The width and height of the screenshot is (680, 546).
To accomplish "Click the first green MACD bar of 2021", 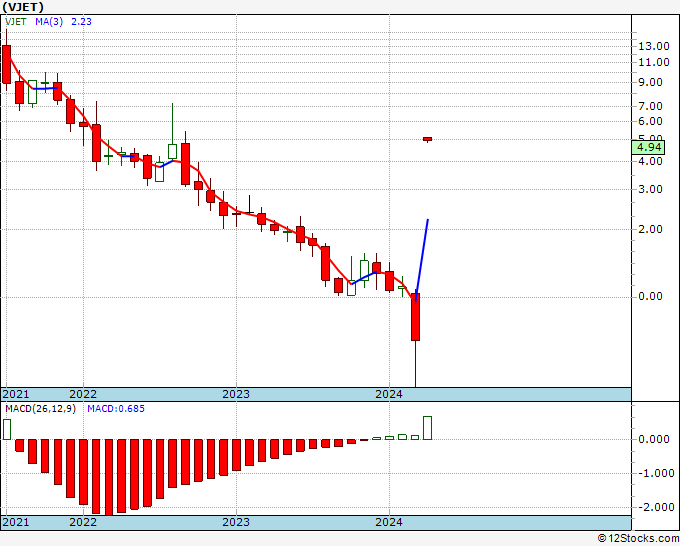I will tap(7, 429).
